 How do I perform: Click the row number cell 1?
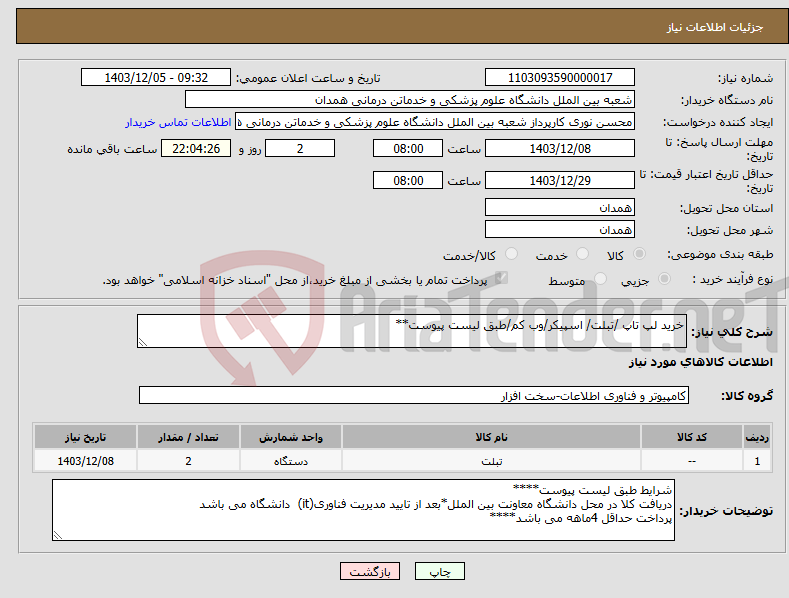click(x=757, y=461)
